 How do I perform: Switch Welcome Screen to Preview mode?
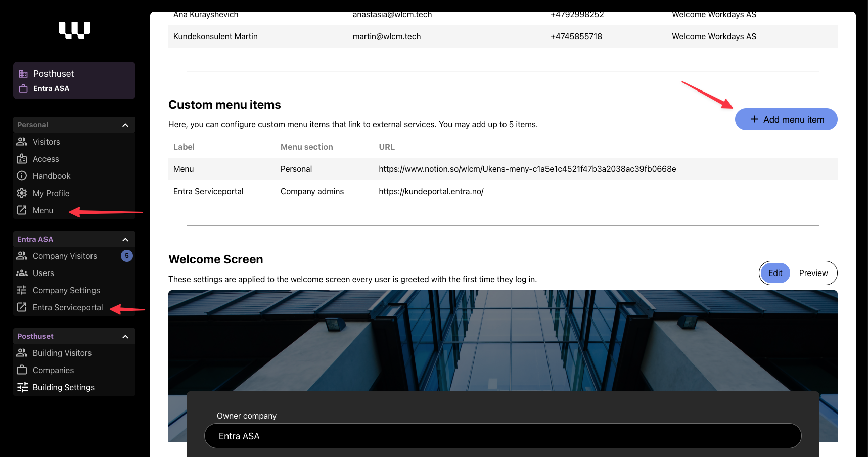[813, 273]
